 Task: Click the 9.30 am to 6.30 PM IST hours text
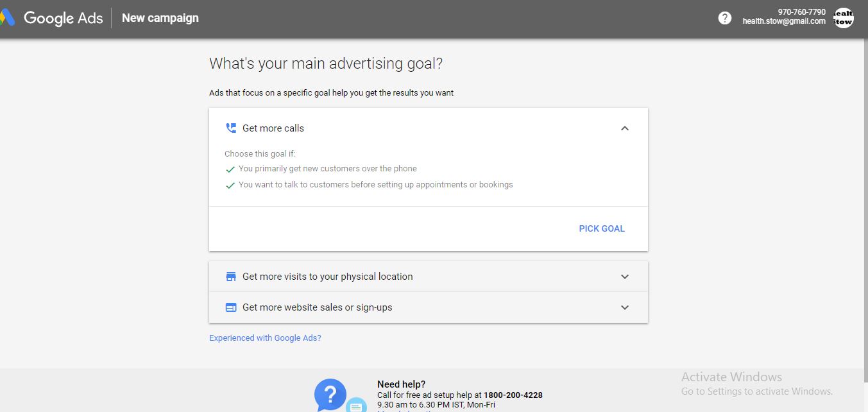pyautogui.click(x=436, y=405)
